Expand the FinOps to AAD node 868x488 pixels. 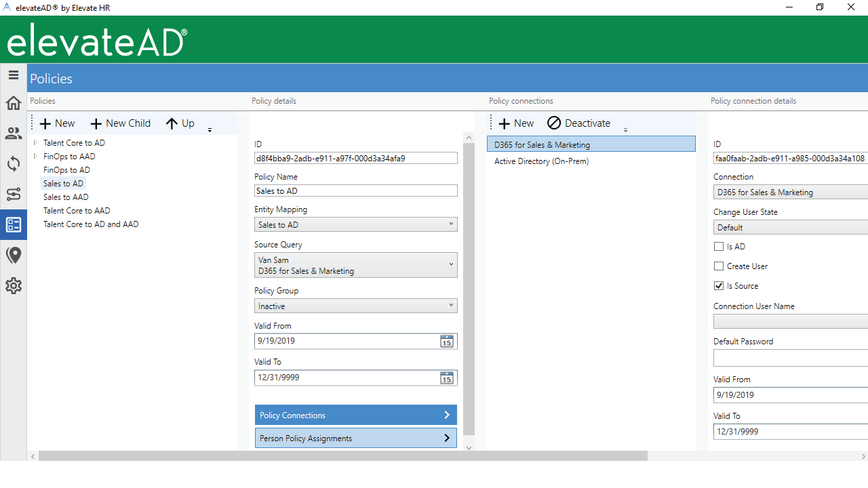pos(35,157)
